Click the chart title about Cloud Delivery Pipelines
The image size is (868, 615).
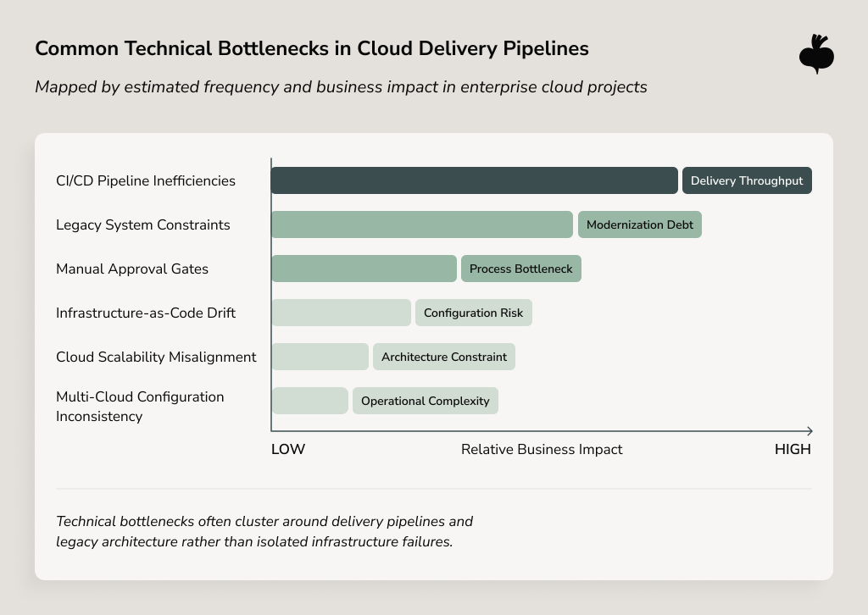(312, 48)
